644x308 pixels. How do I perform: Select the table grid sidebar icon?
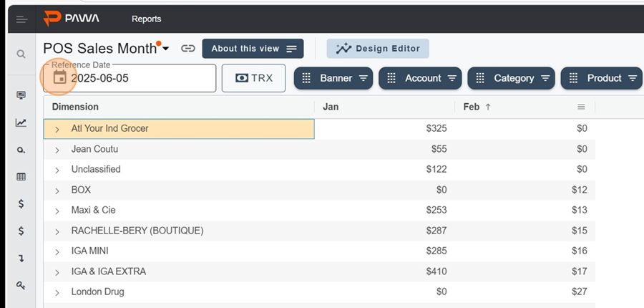pos(21,177)
